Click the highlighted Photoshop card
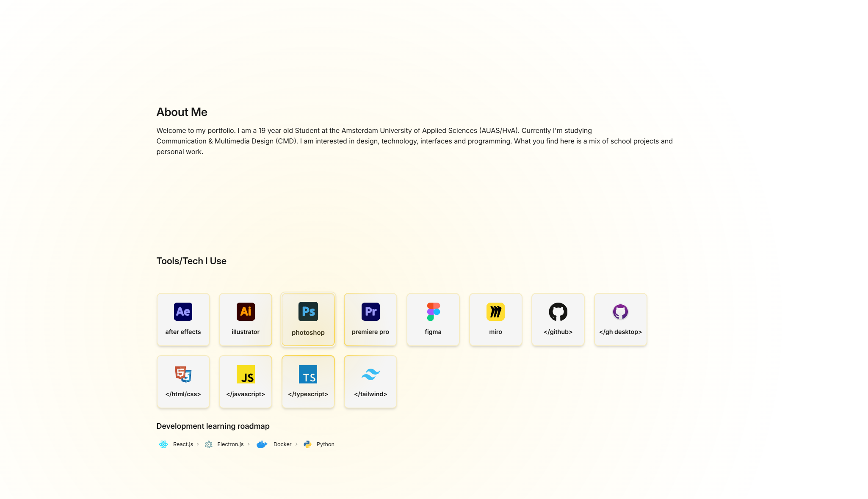The image size is (868, 499). click(308, 320)
